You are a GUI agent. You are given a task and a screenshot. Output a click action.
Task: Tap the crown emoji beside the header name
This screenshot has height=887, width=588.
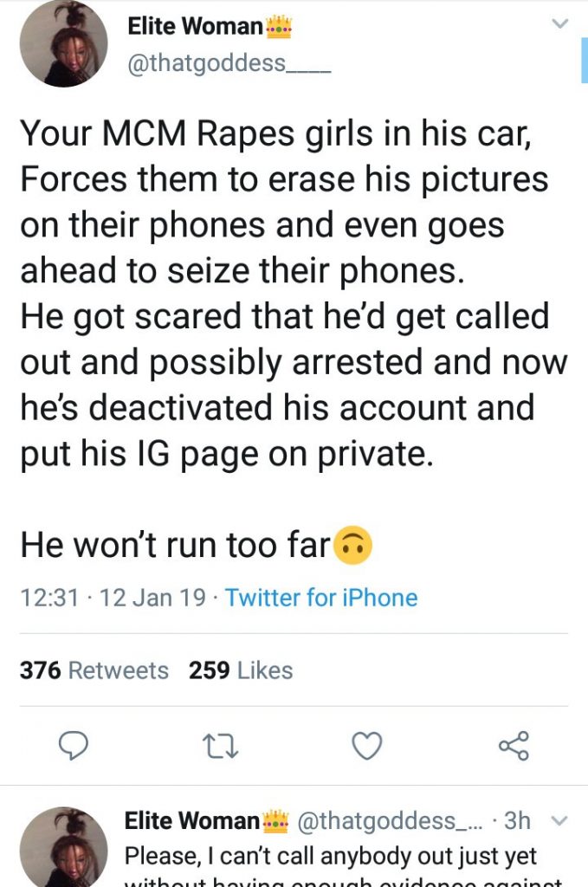[279, 27]
